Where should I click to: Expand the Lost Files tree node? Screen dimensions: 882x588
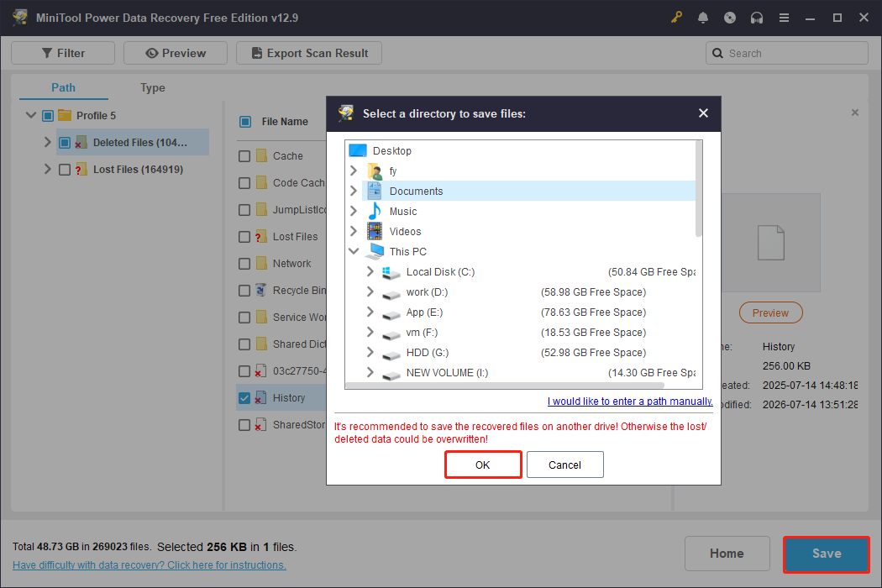(48, 169)
